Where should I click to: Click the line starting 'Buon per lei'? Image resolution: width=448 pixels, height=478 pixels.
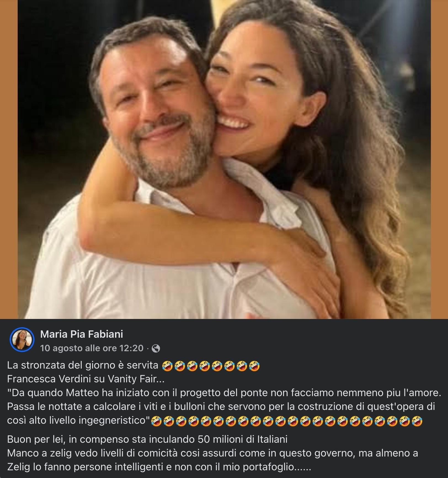pyautogui.click(x=147, y=439)
